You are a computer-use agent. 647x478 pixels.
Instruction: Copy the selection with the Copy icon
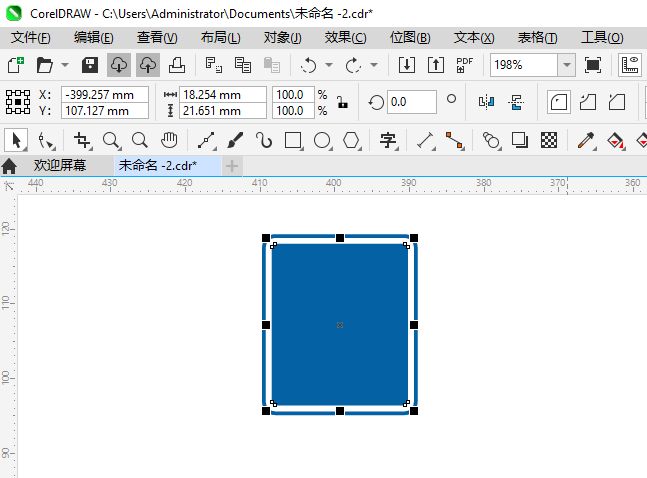[243, 65]
